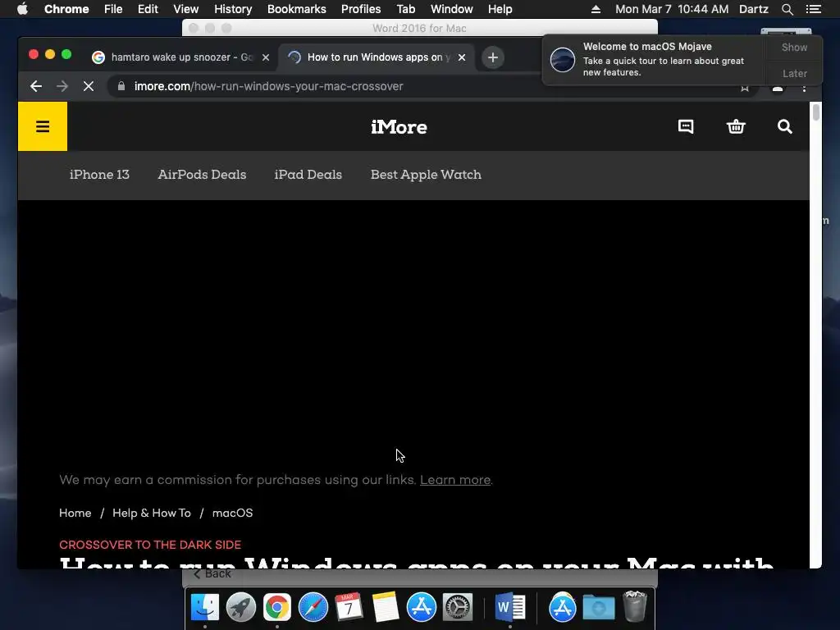
Task: Click Later on the Mojave notification
Action: (x=794, y=73)
